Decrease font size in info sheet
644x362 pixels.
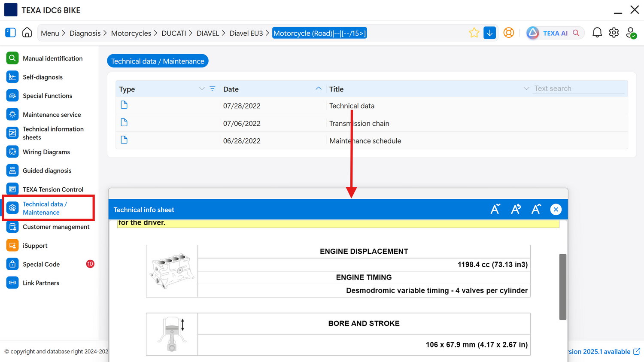click(495, 209)
